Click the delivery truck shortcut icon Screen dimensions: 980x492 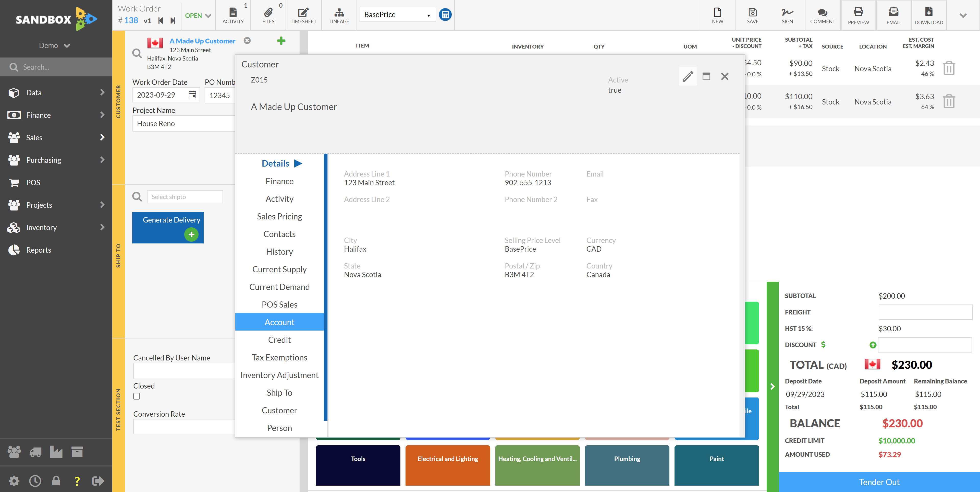(x=35, y=452)
